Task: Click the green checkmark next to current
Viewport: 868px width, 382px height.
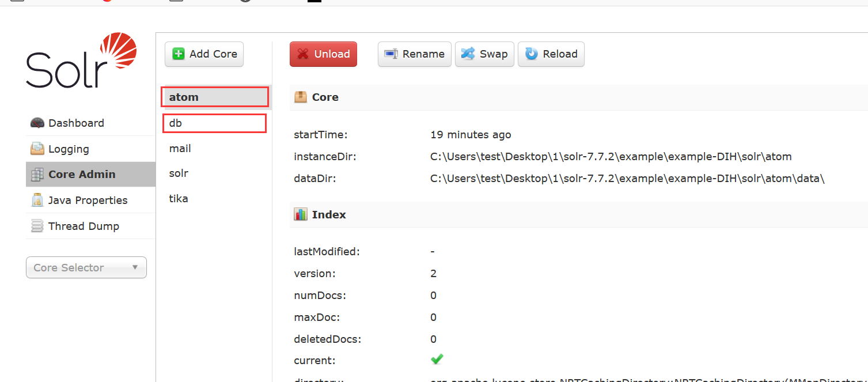Action: [x=437, y=359]
